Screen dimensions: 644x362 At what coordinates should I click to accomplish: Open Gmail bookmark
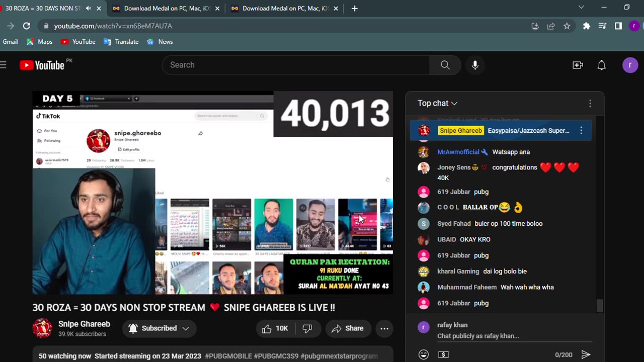coord(10,42)
